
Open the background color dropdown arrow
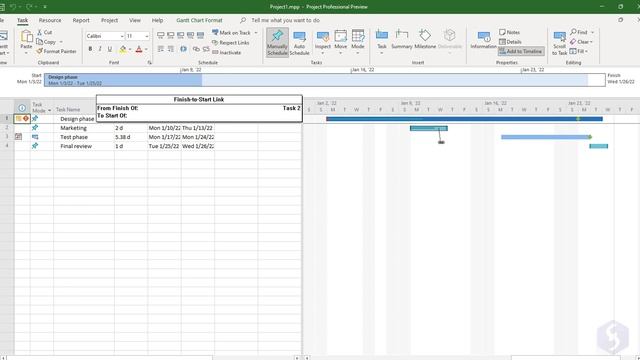pyautogui.click(x=130, y=49)
